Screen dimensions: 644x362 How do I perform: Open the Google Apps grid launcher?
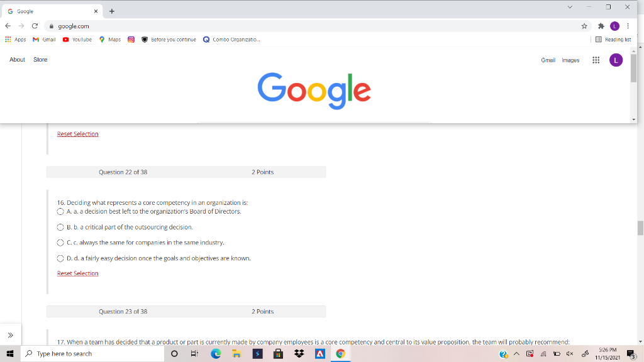coord(596,60)
